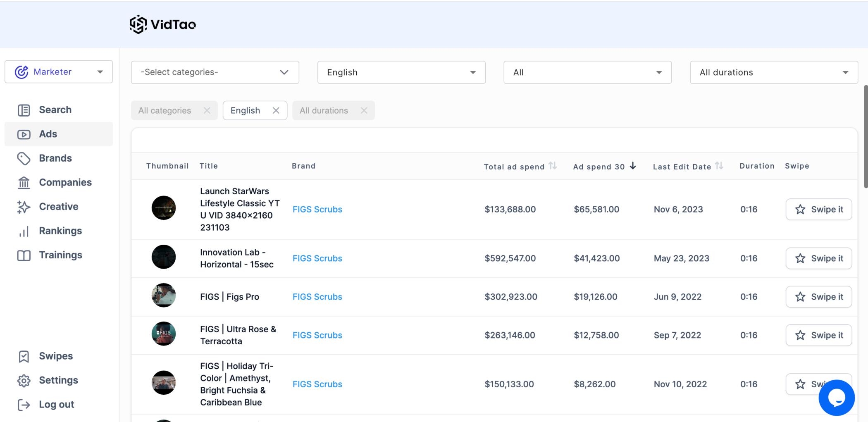This screenshot has width=868, height=422.
Task: Click the Swipes bookmark icon
Action: pos(24,356)
